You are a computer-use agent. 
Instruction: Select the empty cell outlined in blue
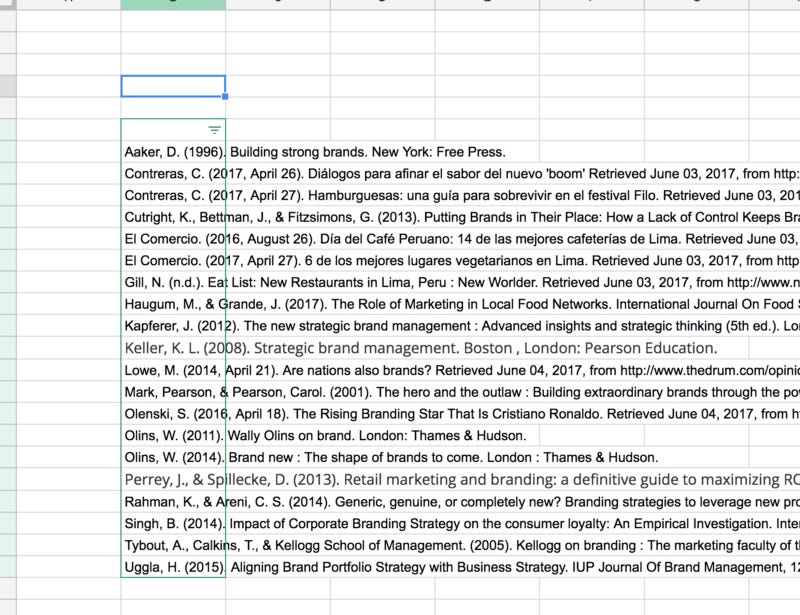173,86
